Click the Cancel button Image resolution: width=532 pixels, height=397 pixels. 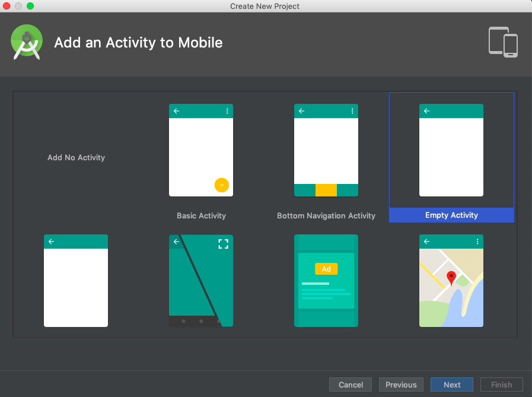[x=351, y=385]
